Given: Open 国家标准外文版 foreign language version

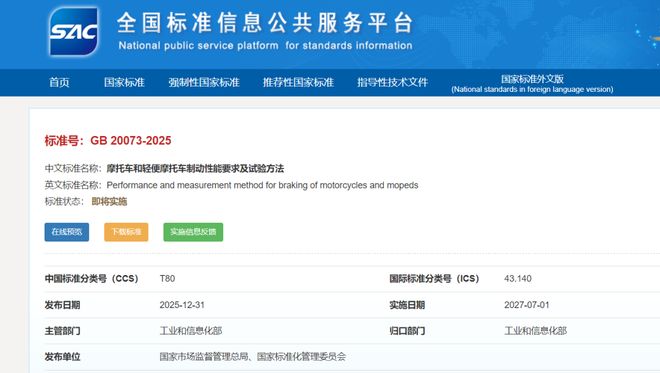Looking at the screenshot, I should pos(532,83).
